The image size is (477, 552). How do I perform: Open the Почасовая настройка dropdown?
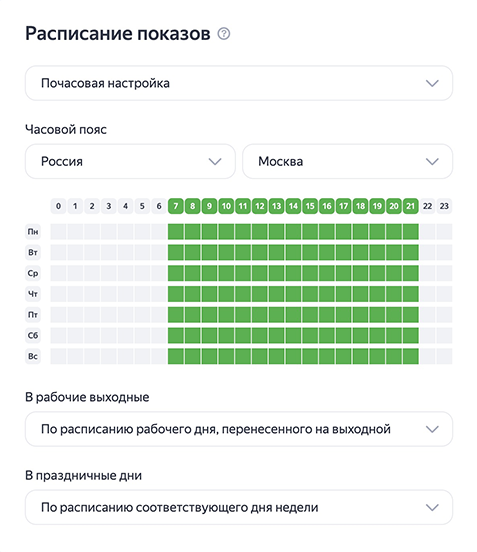pos(239,83)
